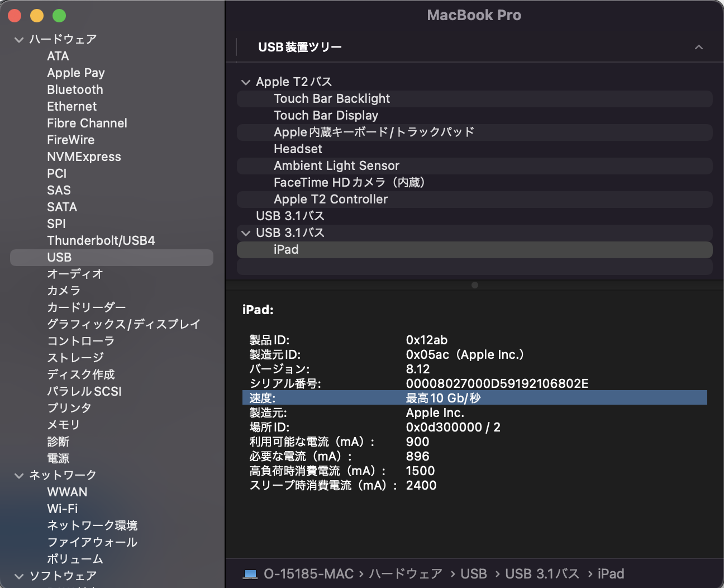This screenshot has height=588, width=724.
Task: Select FireWire in the sidebar
Action: click(x=71, y=140)
